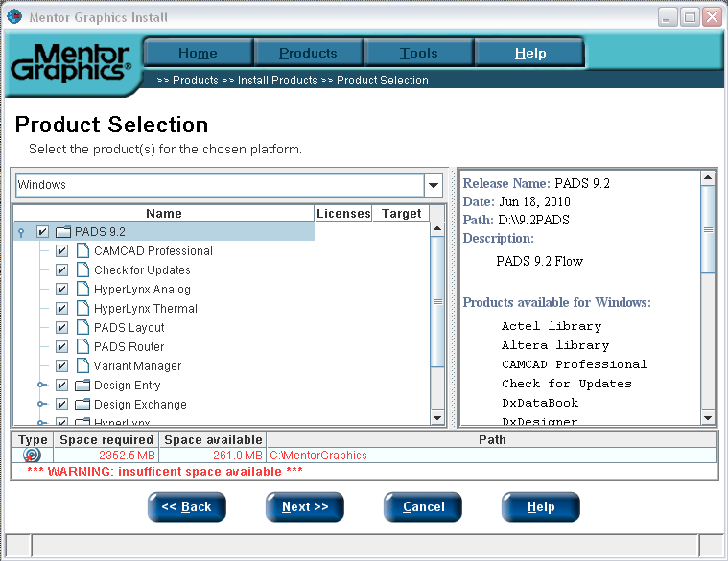Click the HyperLynx Analog document icon

82,289
